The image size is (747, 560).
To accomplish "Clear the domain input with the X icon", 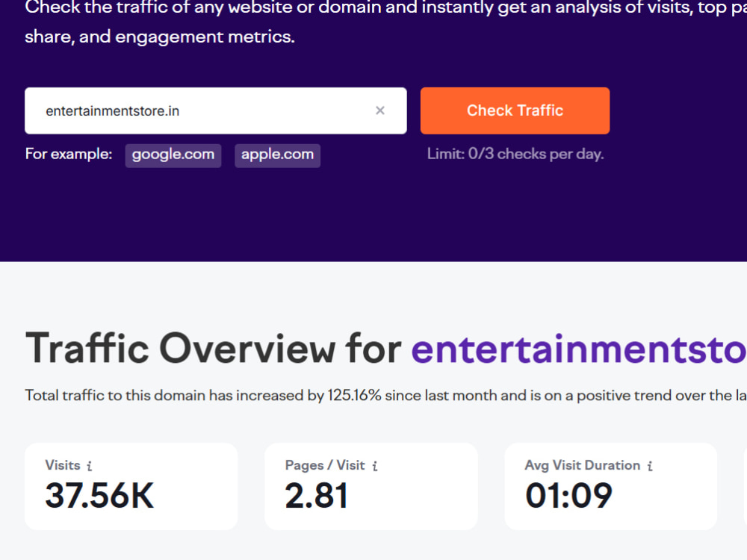I will tap(379, 111).
